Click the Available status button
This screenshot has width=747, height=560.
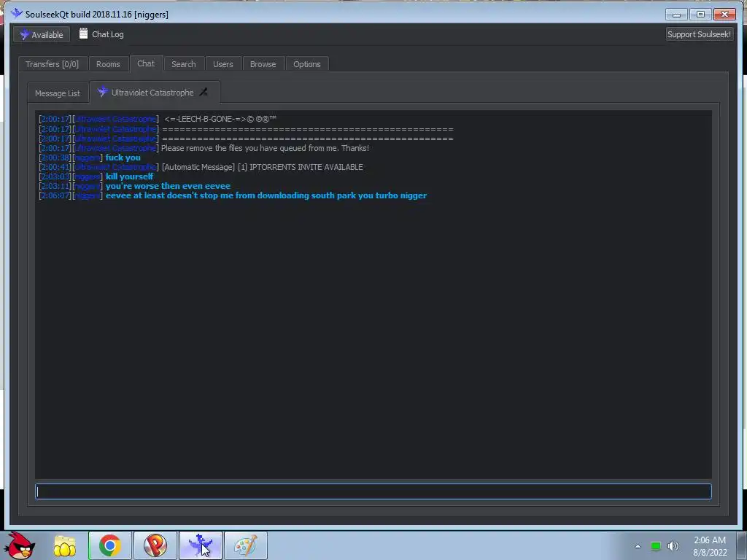[x=42, y=35]
